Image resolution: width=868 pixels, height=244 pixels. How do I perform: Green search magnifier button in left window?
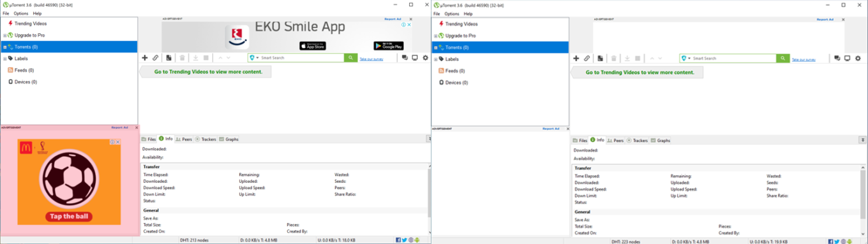coord(350,58)
